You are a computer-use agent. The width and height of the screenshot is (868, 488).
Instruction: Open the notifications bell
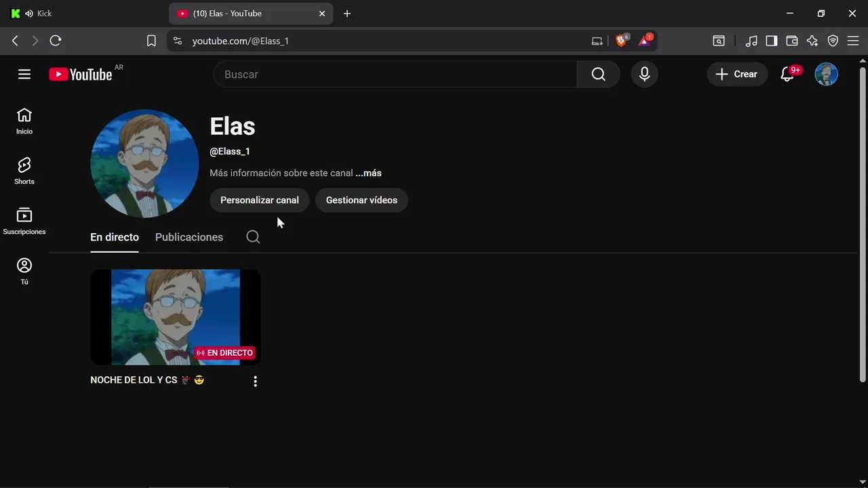point(787,75)
